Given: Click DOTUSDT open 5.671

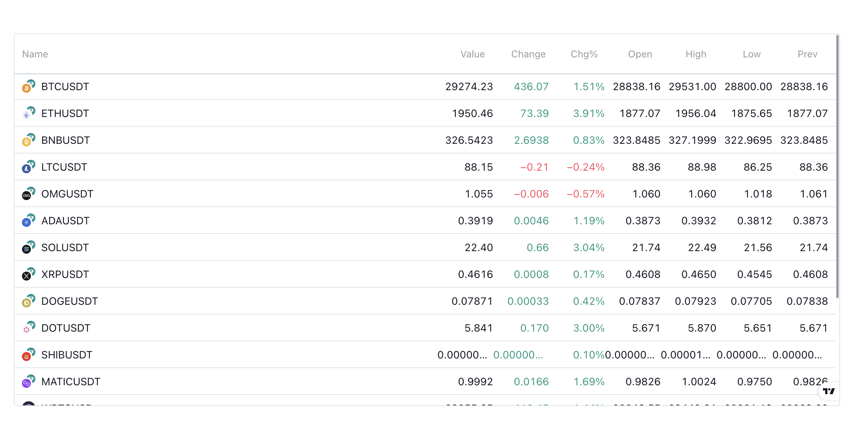Looking at the screenshot, I should click(646, 328).
